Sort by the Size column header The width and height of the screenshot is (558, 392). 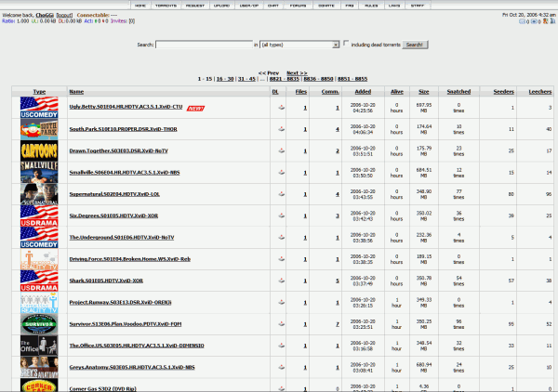tap(423, 92)
